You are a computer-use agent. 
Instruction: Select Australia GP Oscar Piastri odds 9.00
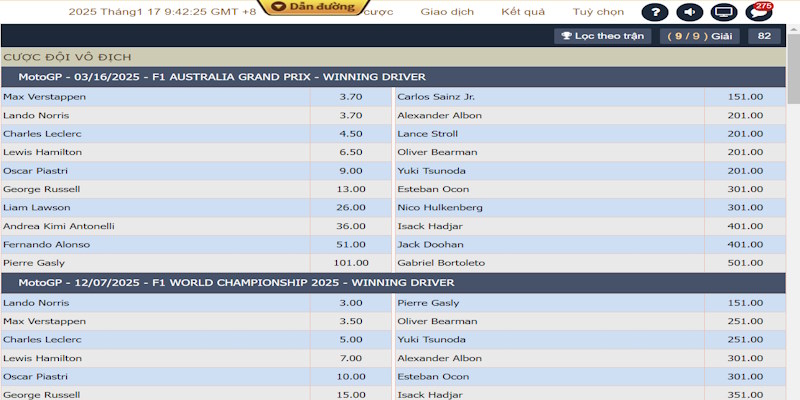(x=351, y=171)
